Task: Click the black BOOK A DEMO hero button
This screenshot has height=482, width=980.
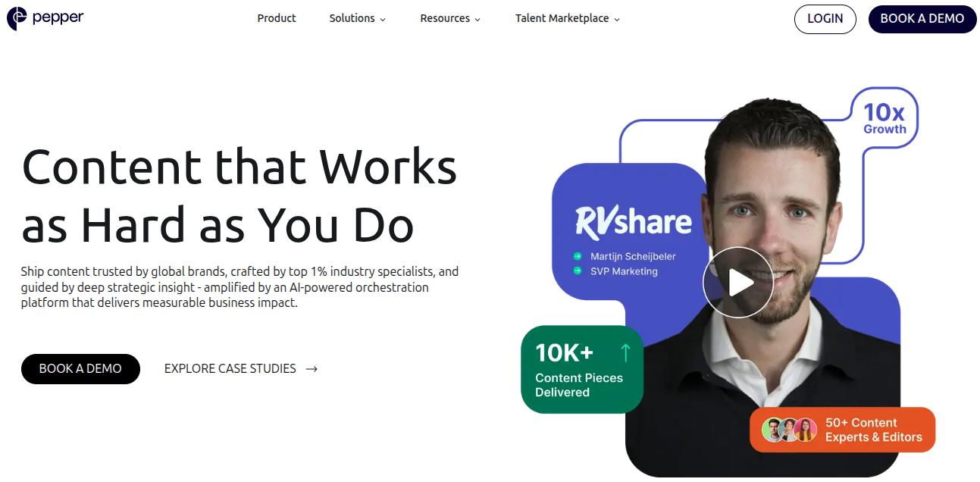Action: point(80,368)
